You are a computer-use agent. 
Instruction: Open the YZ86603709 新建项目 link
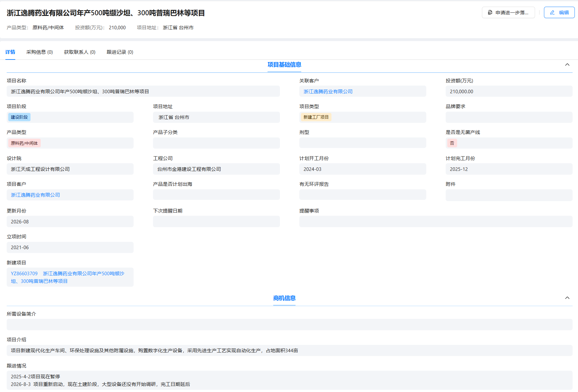click(67, 277)
